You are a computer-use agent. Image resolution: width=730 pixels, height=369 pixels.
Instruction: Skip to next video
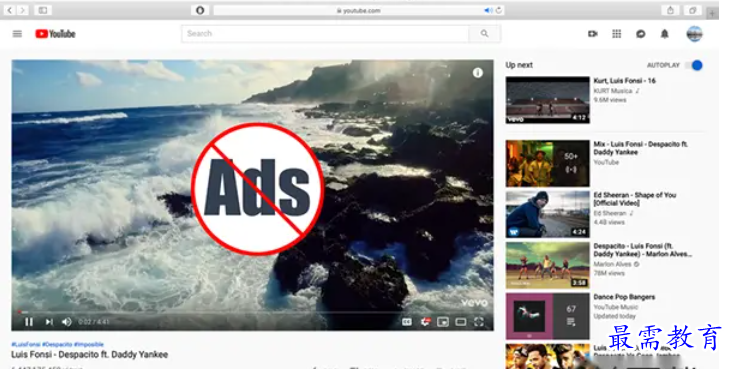(x=49, y=322)
